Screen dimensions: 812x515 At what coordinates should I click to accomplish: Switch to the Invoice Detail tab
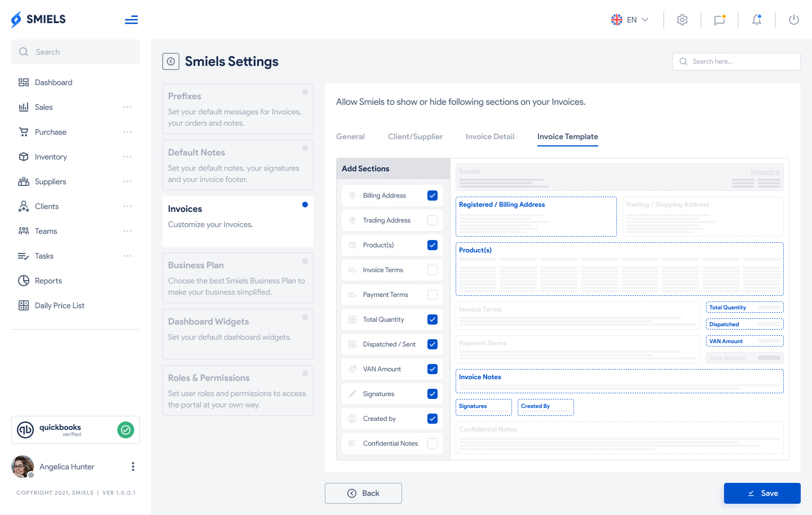tap(490, 136)
